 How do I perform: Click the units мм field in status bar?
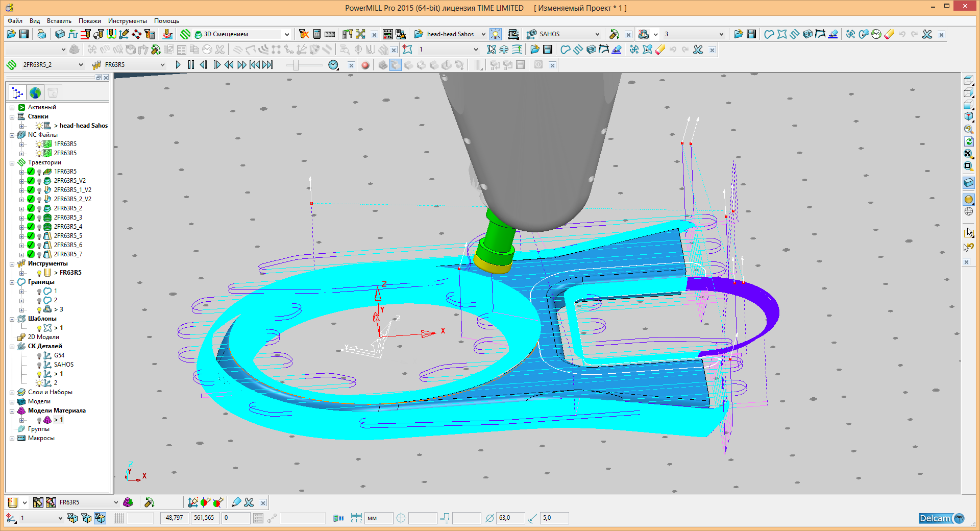379,518
